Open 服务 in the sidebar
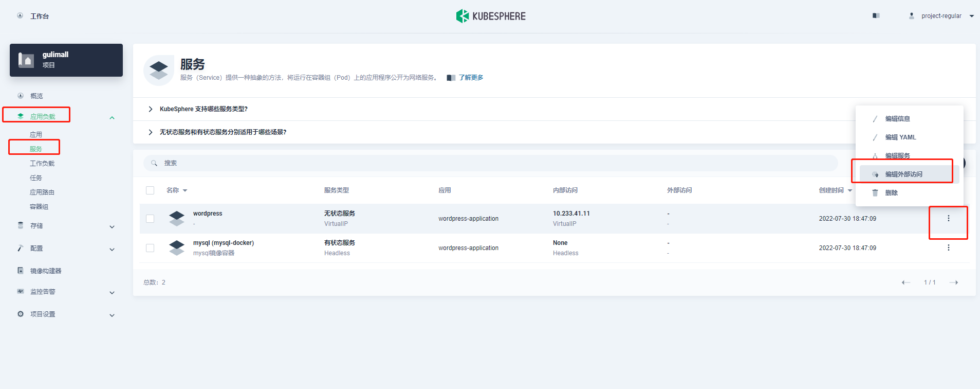980x389 pixels. pyautogui.click(x=36, y=149)
